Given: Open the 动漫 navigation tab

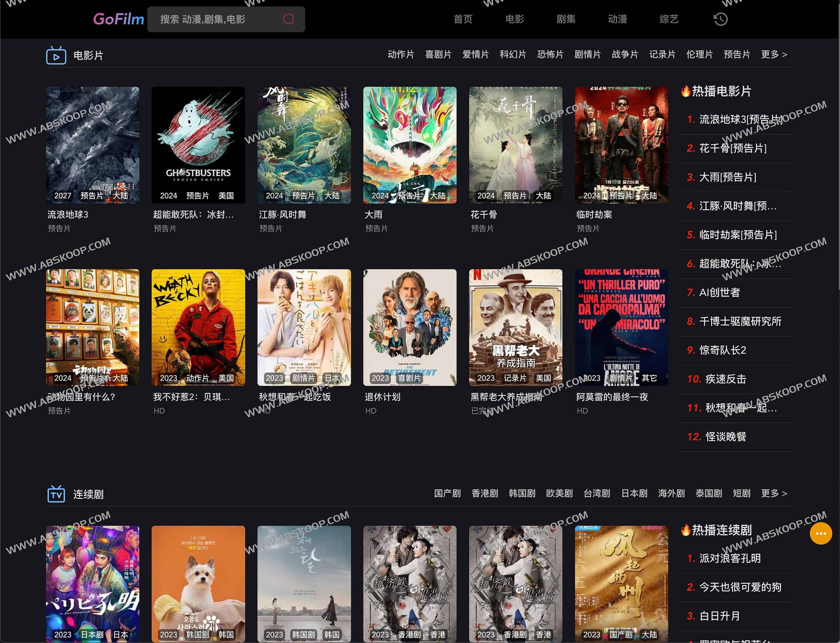Looking at the screenshot, I should click(x=617, y=19).
